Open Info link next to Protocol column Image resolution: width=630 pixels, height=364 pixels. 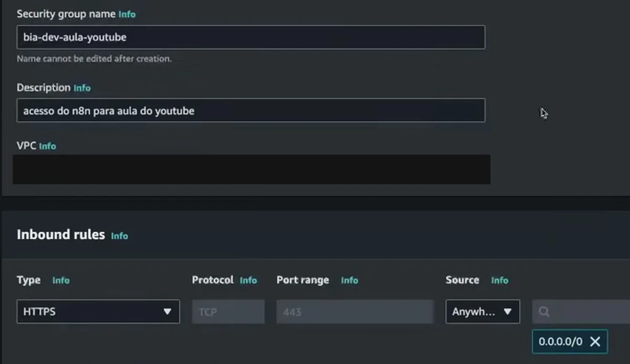coord(248,281)
